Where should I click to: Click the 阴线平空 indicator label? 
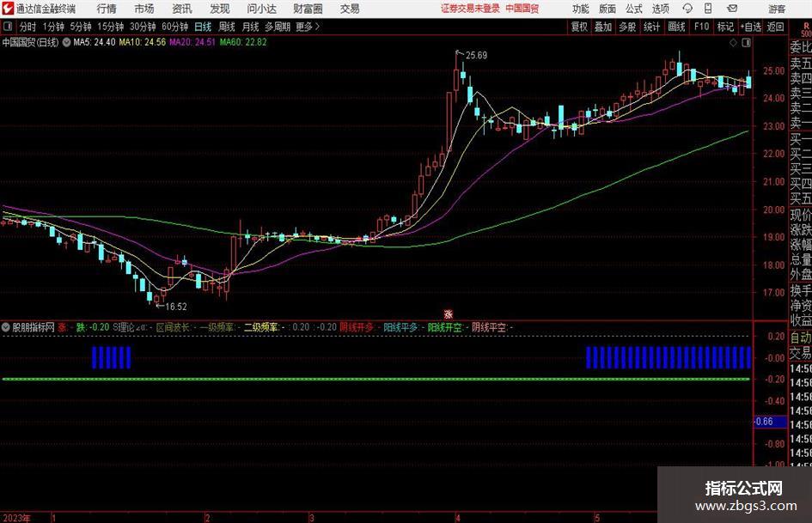tap(488, 327)
